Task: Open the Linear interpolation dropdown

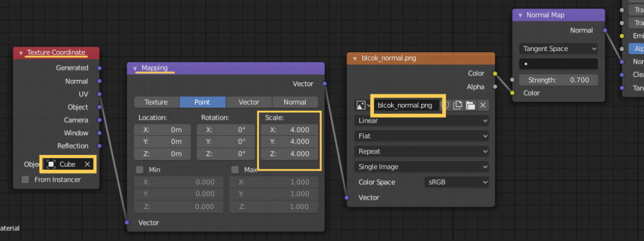Action: pyautogui.click(x=421, y=121)
